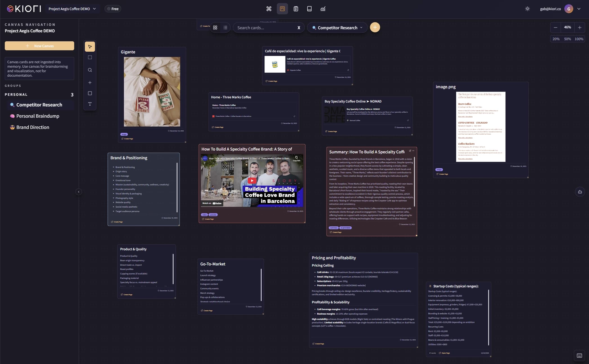Expand the Project Aegis Coffee DEMO dropdown
This screenshot has height=364, width=589.
coord(72,9)
